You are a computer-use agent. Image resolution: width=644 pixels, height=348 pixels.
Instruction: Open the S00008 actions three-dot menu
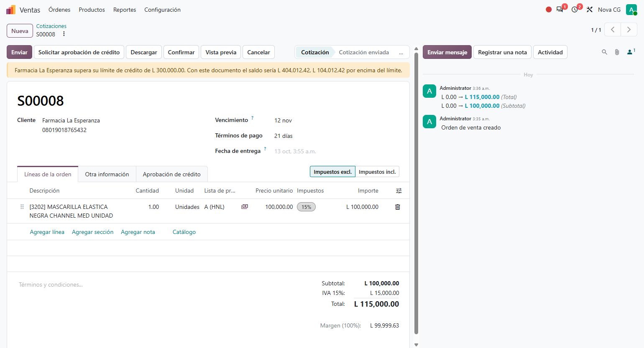[64, 34]
